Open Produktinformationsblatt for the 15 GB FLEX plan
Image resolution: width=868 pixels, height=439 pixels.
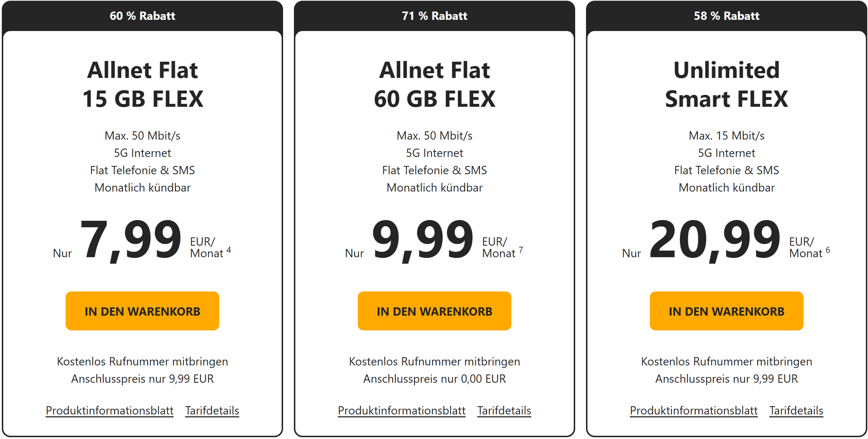(110, 411)
